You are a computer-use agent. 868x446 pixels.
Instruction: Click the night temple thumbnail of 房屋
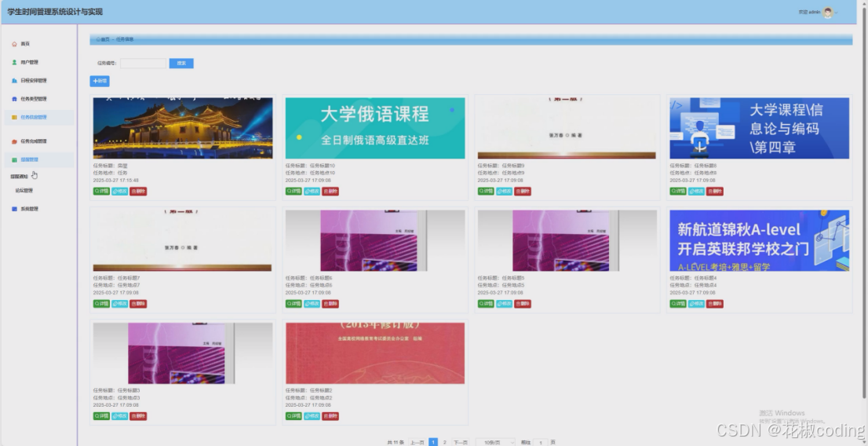183,128
